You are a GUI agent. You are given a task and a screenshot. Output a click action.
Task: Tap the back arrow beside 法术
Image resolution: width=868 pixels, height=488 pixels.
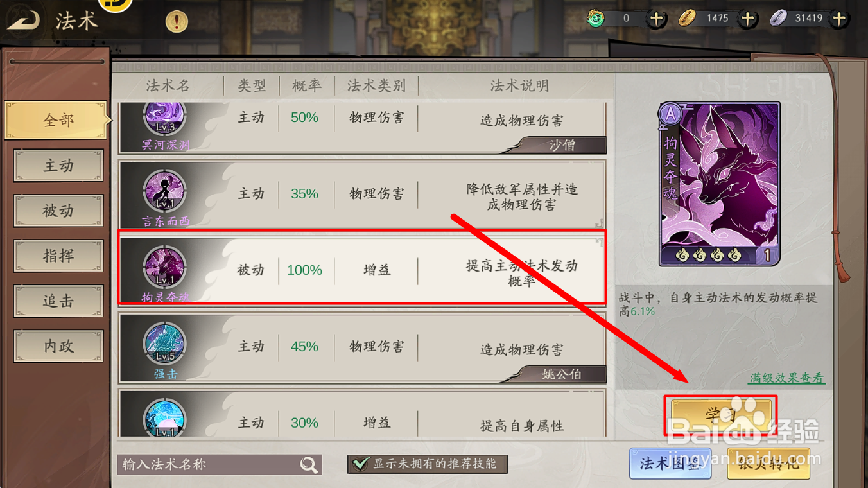click(x=23, y=21)
